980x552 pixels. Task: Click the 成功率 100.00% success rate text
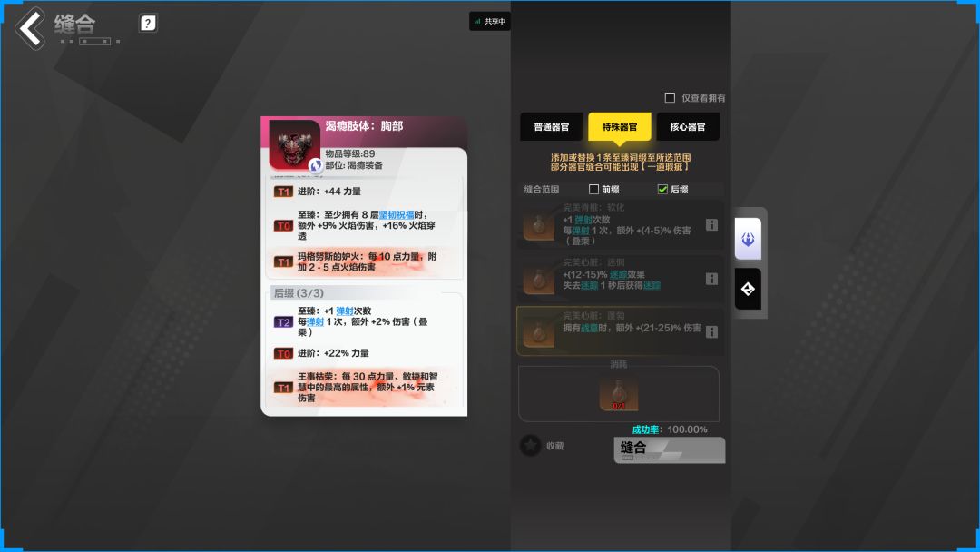670,429
